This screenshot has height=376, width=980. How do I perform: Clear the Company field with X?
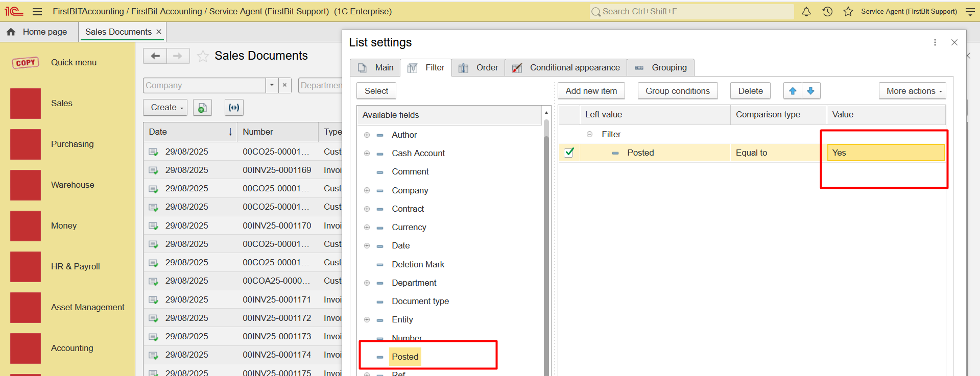coord(285,85)
